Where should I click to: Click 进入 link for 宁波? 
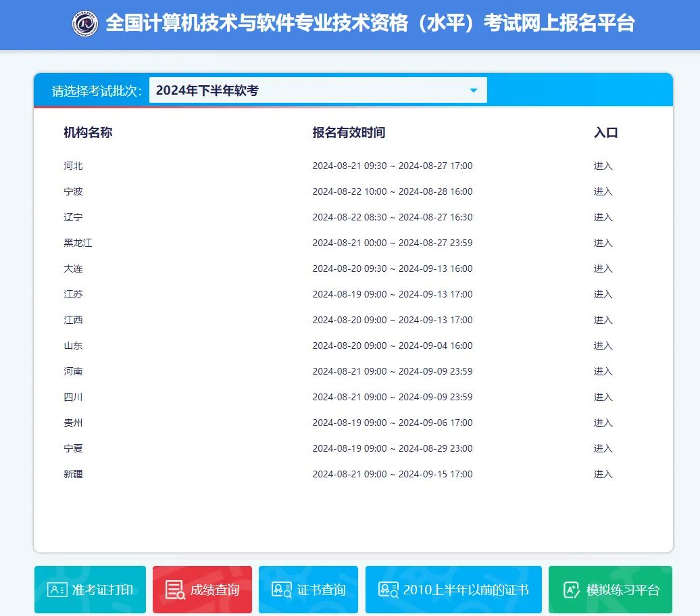click(603, 191)
